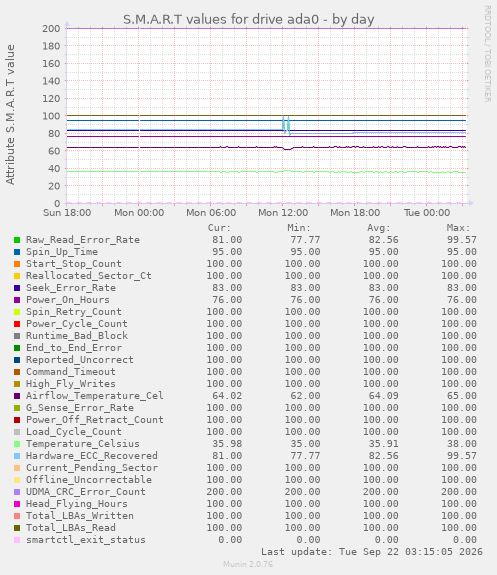The width and height of the screenshot is (497, 575).
Task: Click the Avg: column header
Action: coord(379,228)
